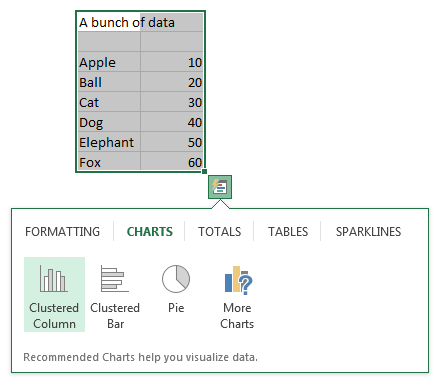
Task: Switch to the FORMATTING tab
Action: pyautogui.click(x=63, y=231)
